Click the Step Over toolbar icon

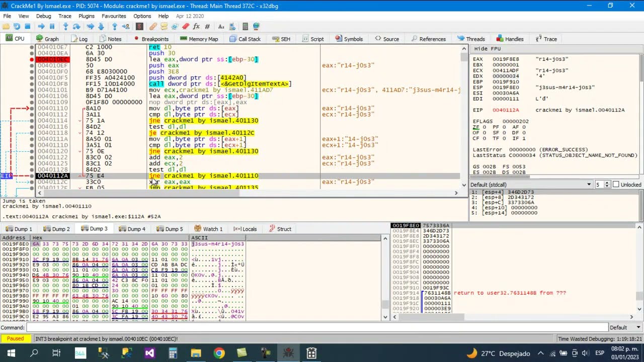click(76, 26)
